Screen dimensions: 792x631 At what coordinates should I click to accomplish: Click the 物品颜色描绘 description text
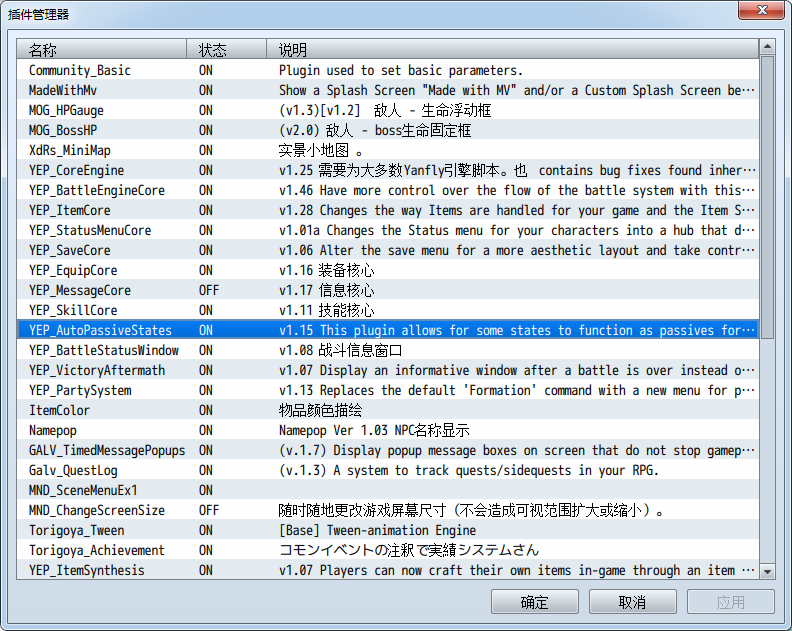(320, 410)
